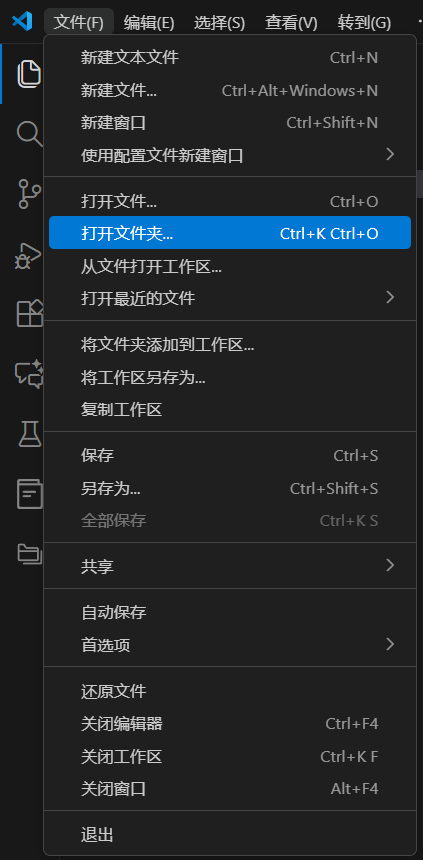Select 退出 at menu bottom

(229, 835)
